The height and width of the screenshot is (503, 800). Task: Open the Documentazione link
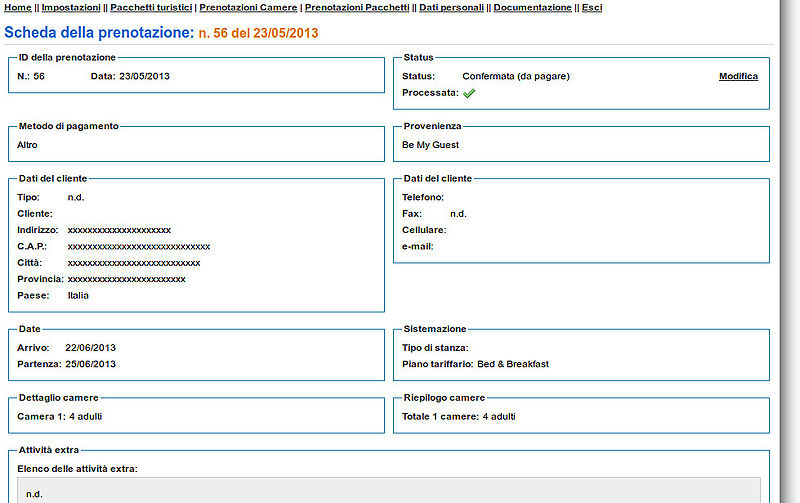(x=533, y=7)
